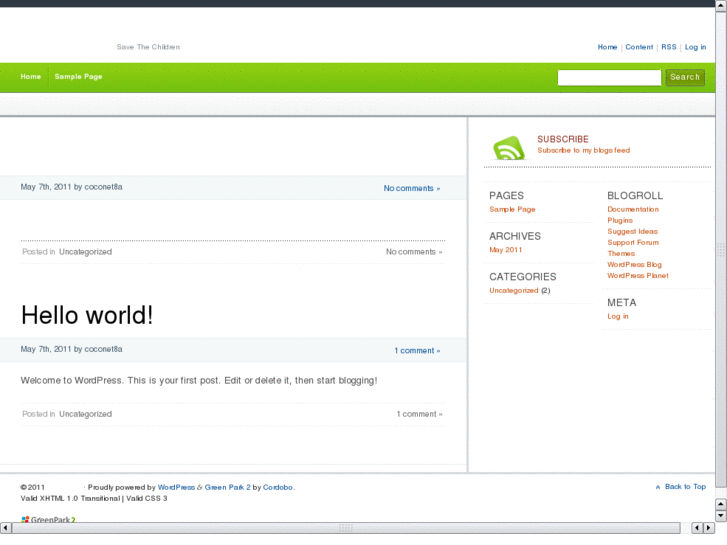Open Uncategorized under CATEGORIES sidebar

click(514, 290)
